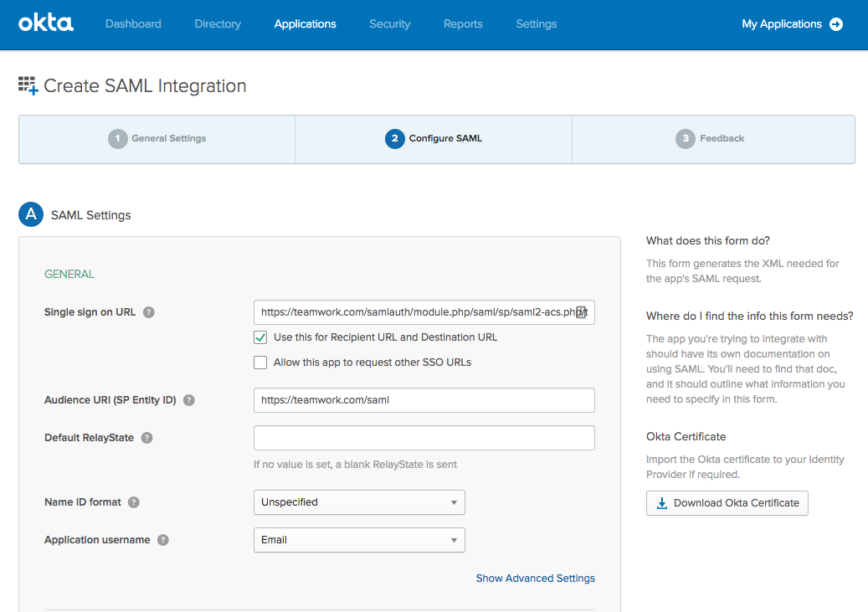Click the Okta logo
868x612 pixels.
(x=46, y=23)
